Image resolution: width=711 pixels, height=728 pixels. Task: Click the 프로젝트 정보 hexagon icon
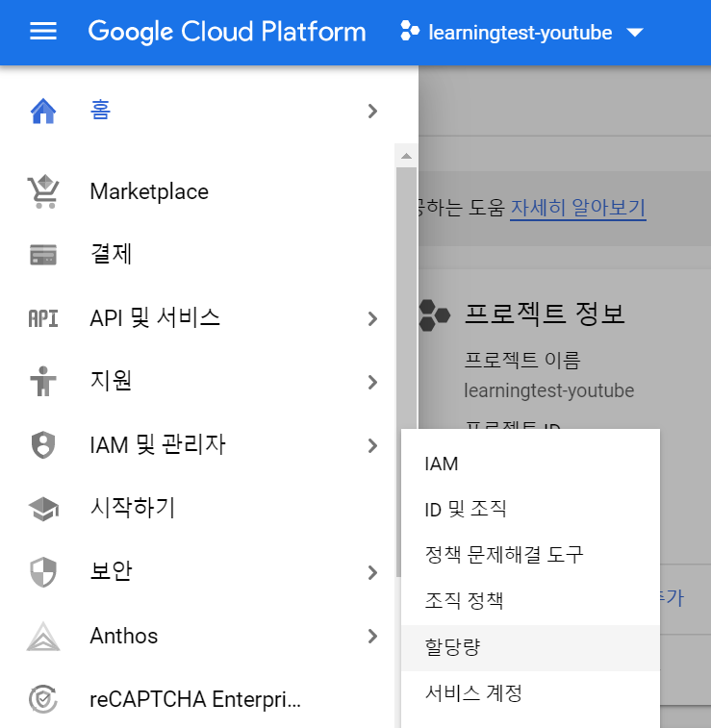pos(434,315)
